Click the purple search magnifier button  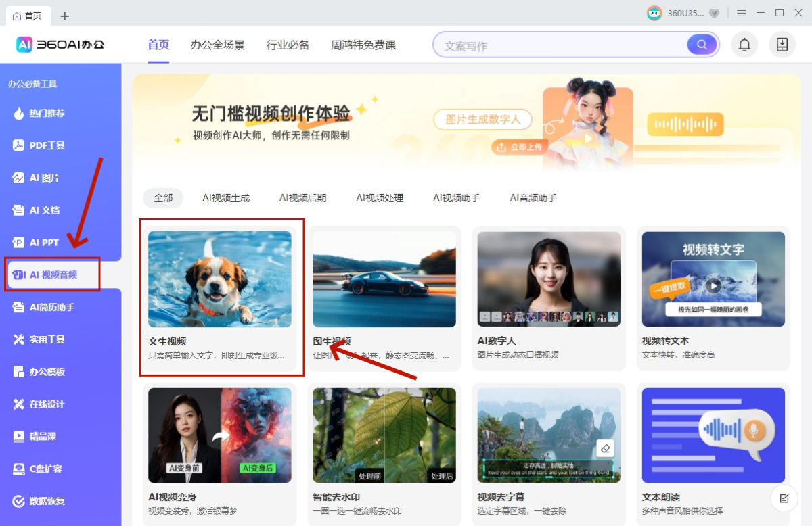tap(702, 45)
